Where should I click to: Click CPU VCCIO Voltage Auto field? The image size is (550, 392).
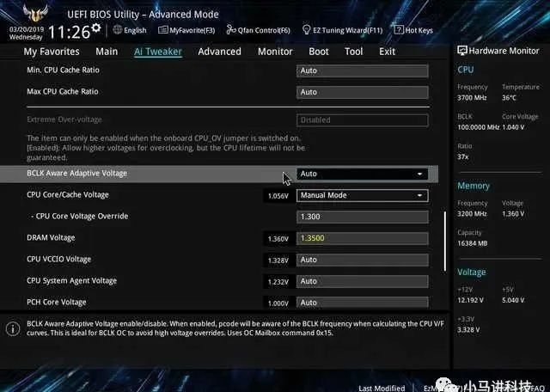pos(363,260)
